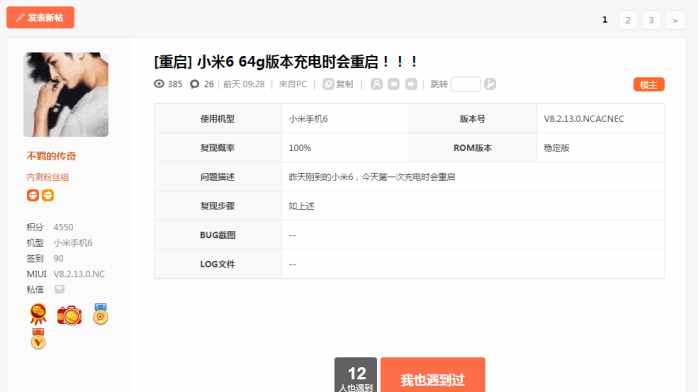This screenshot has width=698, height=392.
Task: Click the second gray icon after 复制
Action: [394, 84]
